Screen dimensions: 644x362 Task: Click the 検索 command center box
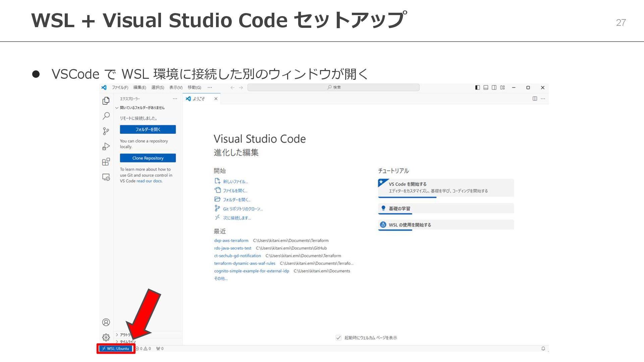click(333, 87)
